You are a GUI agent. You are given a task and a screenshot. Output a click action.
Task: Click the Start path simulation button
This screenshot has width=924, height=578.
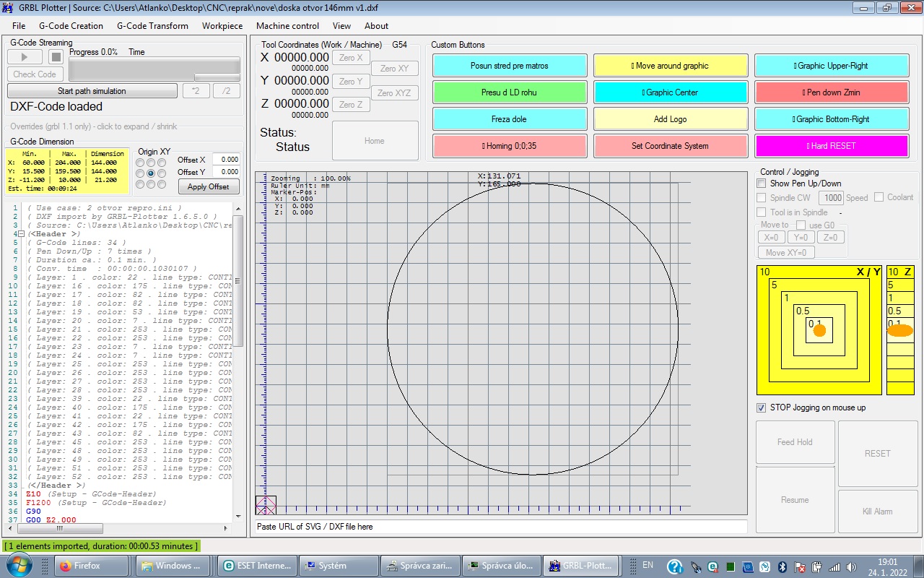tap(92, 91)
